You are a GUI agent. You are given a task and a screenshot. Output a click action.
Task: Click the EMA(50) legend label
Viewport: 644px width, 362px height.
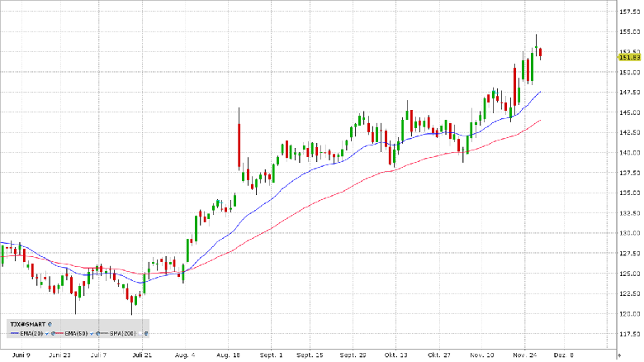76,334
